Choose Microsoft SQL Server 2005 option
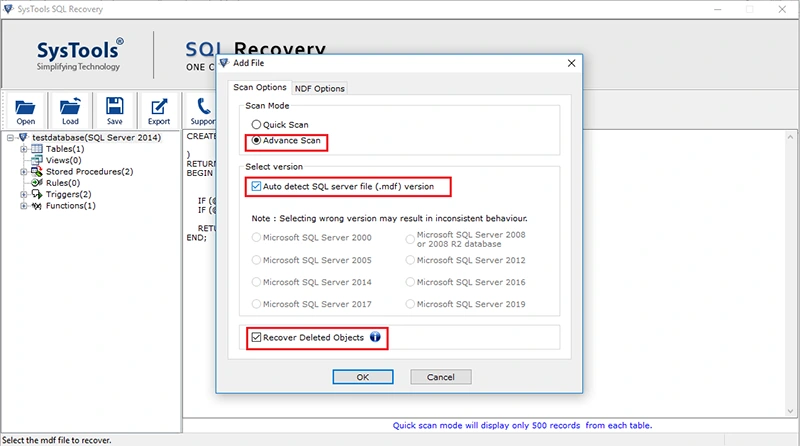This screenshot has width=800, height=446. point(256,260)
